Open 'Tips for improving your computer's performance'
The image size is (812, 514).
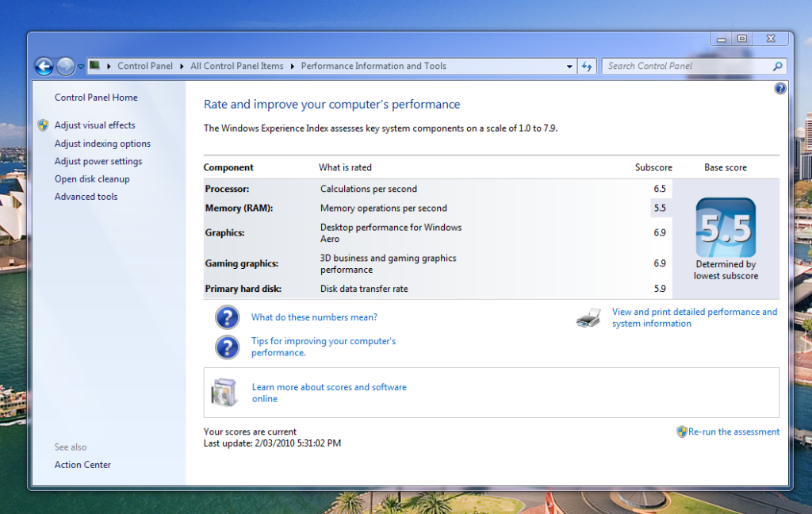pyautogui.click(x=324, y=347)
